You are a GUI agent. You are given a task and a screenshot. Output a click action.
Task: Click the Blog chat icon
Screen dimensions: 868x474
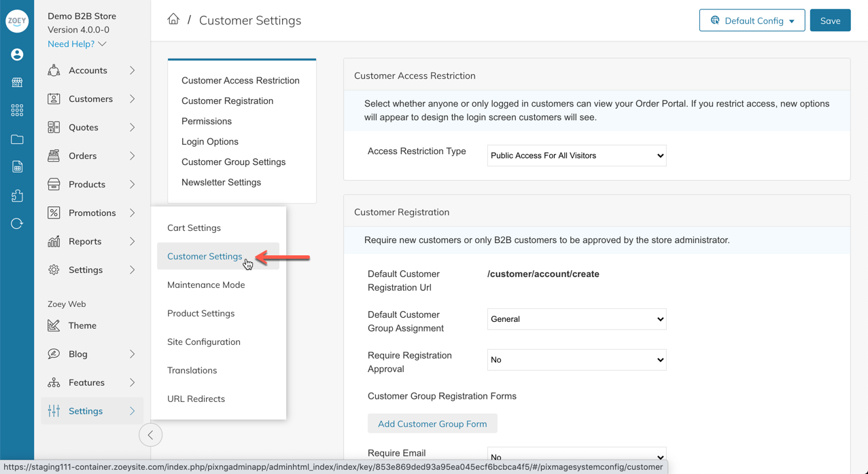(x=54, y=354)
